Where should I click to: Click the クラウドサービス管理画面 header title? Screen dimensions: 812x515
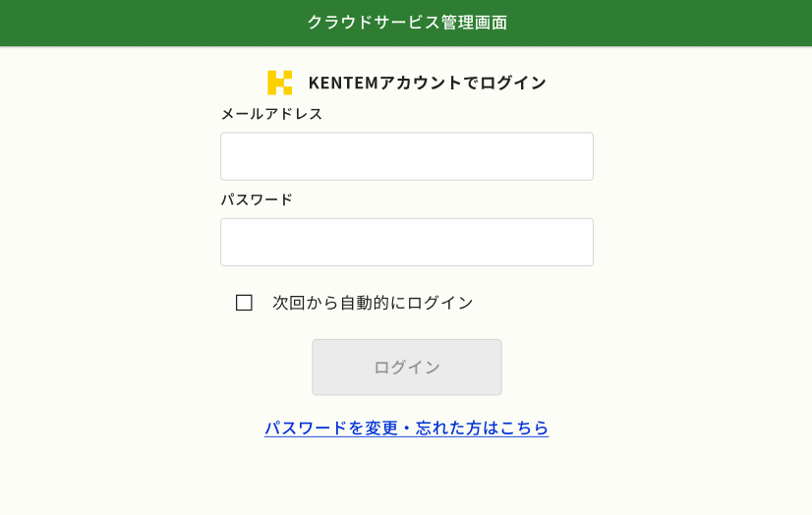[406, 23]
